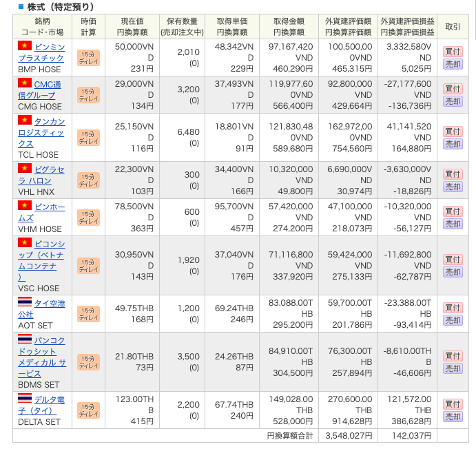Click the 15分ディレイ badge for AOT SET

[88, 314]
